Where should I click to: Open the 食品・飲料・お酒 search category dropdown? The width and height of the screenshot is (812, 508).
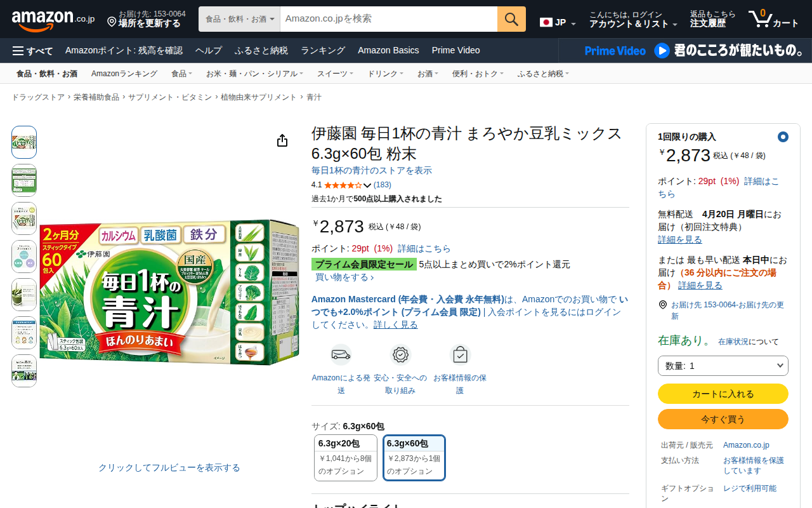click(x=239, y=19)
